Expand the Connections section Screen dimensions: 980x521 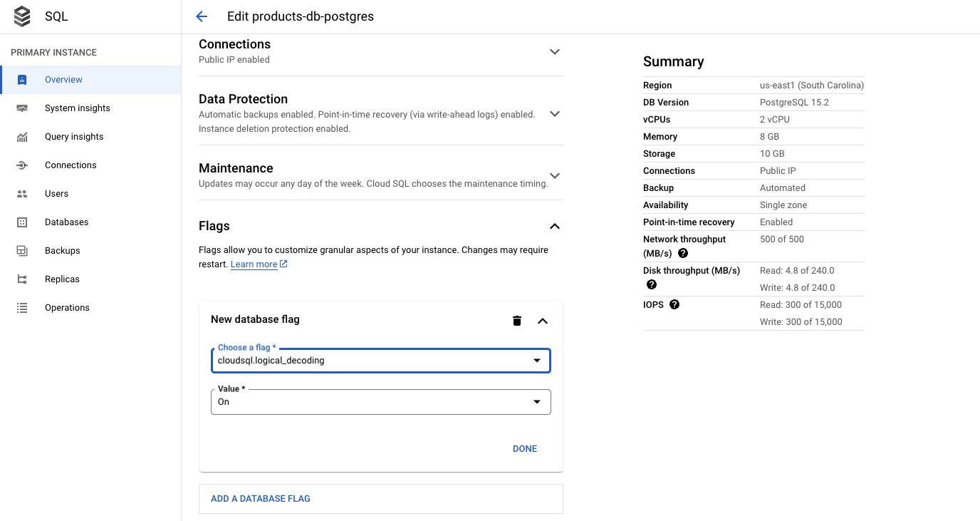pyautogui.click(x=555, y=52)
